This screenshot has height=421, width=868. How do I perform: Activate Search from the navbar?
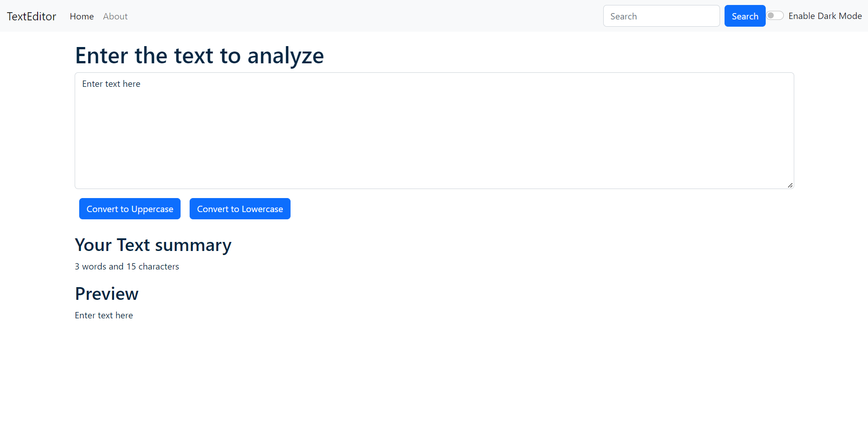tap(744, 16)
